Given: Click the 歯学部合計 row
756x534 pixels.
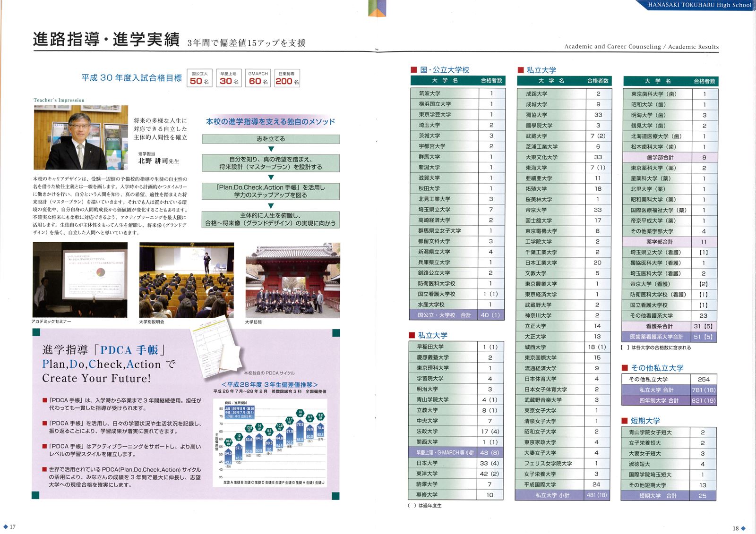Looking at the screenshot, I should click(x=671, y=157).
